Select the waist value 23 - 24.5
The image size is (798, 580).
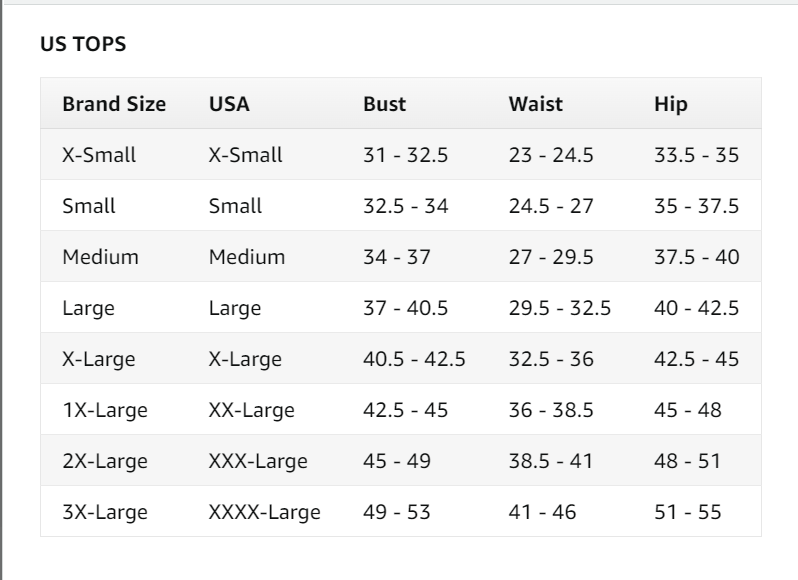(550, 155)
